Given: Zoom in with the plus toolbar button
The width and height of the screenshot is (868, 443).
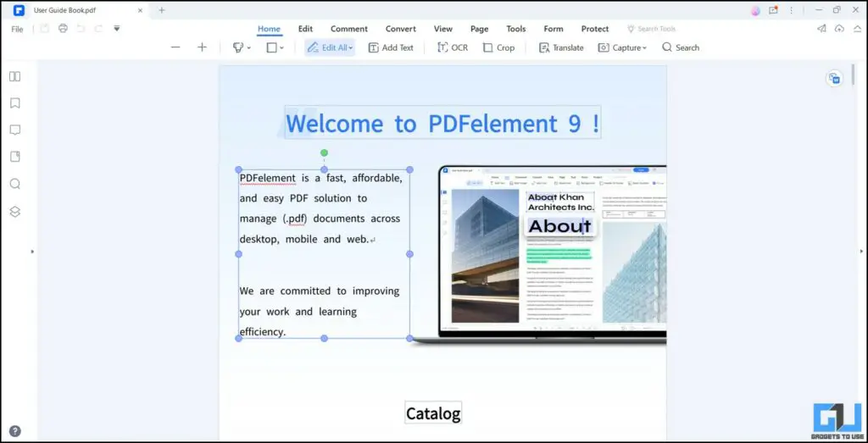Looking at the screenshot, I should pyautogui.click(x=202, y=47).
